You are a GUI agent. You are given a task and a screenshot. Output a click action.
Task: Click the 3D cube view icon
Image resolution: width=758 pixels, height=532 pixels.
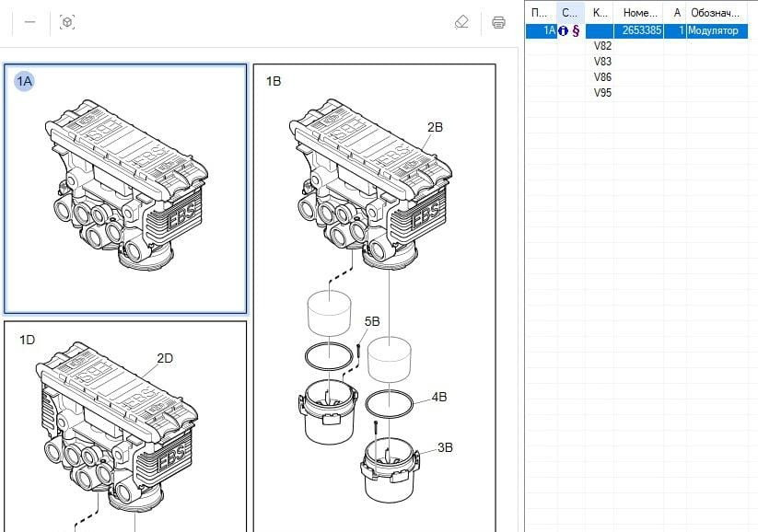[x=66, y=22]
